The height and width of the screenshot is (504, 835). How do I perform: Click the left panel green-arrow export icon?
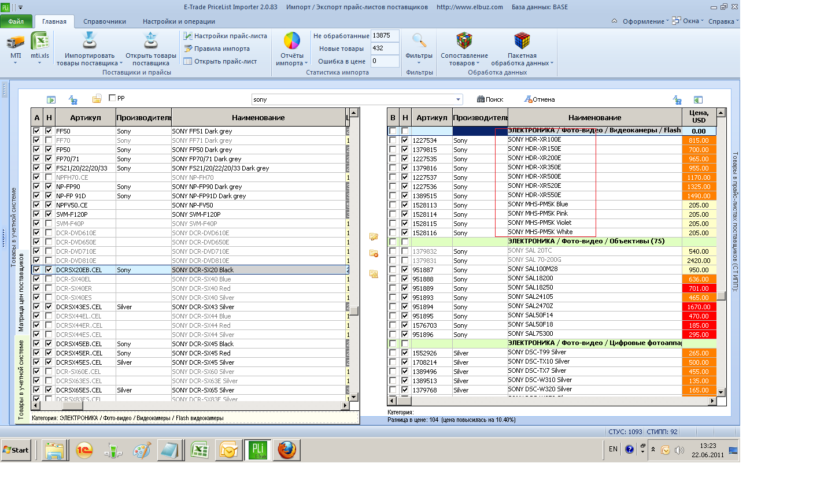point(51,99)
